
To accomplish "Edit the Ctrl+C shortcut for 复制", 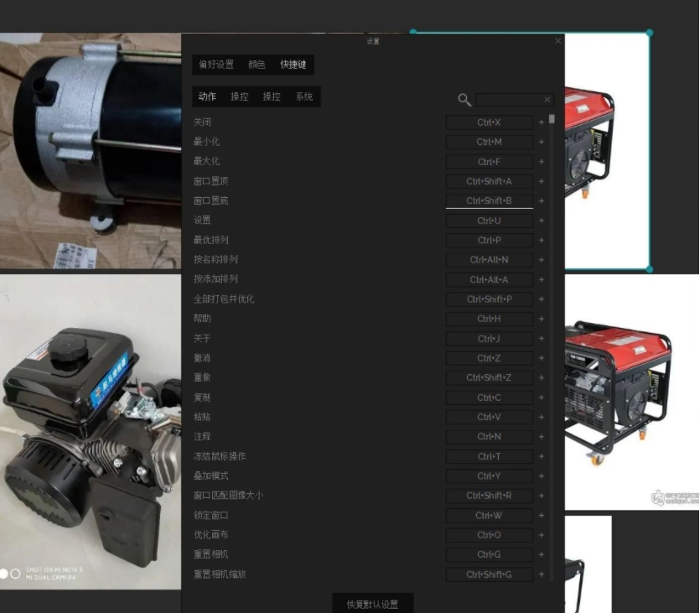I will [x=490, y=397].
